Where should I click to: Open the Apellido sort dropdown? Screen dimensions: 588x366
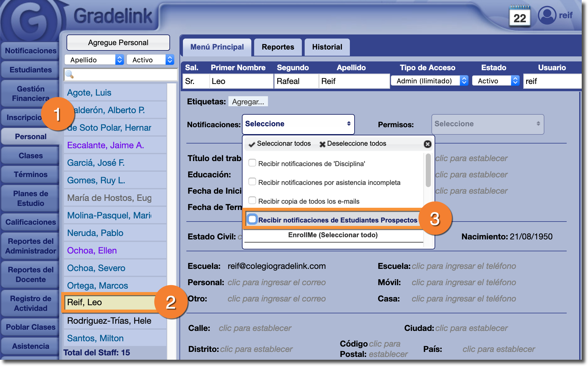[x=94, y=60]
